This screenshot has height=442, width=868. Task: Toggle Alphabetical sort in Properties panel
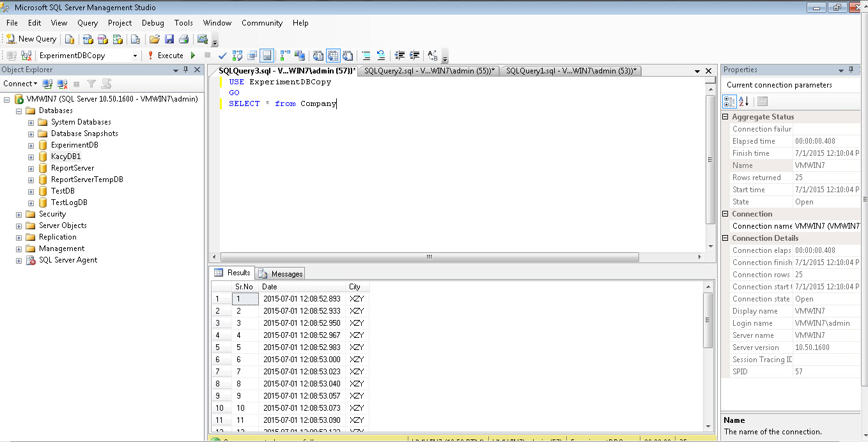click(x=744, y=101)
